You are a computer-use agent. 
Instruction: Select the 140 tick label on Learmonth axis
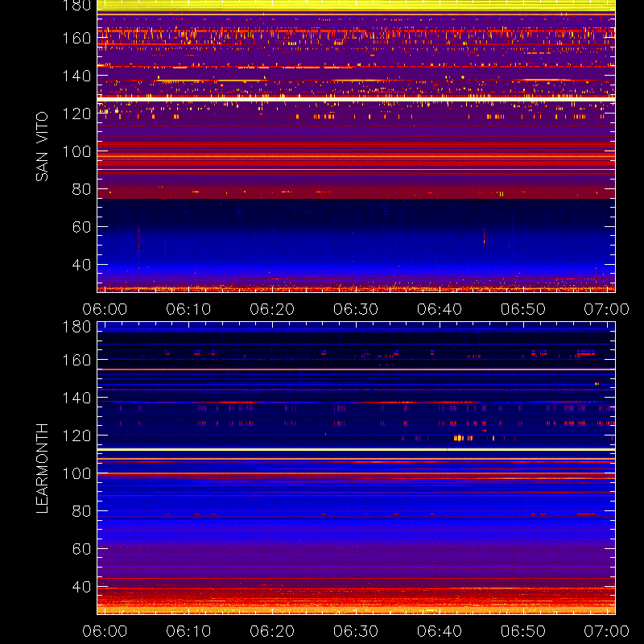coord(76,398)
